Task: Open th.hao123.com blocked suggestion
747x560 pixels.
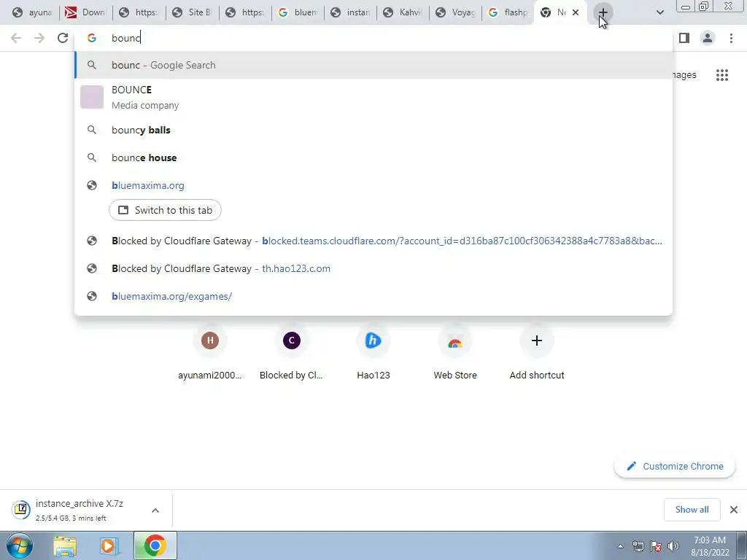Action: coord(373,268)
